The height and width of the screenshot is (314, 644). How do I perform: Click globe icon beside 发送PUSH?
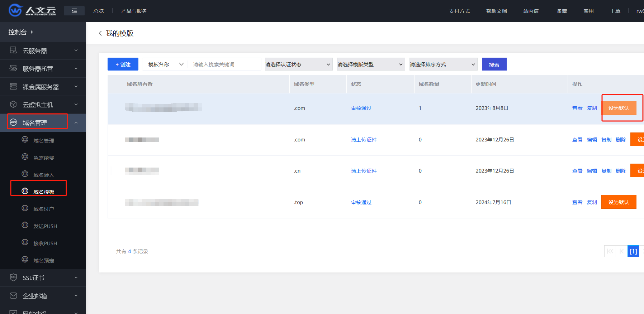[x=25, y=225]
